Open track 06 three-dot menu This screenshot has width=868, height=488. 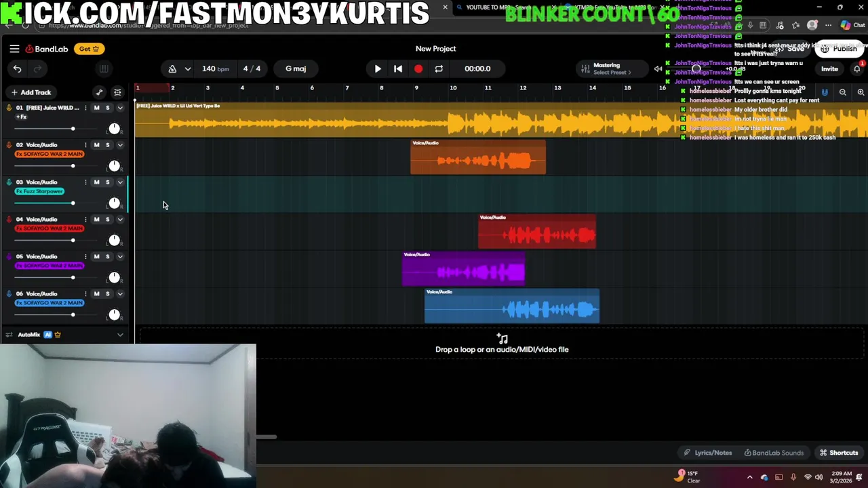[85, 294]
